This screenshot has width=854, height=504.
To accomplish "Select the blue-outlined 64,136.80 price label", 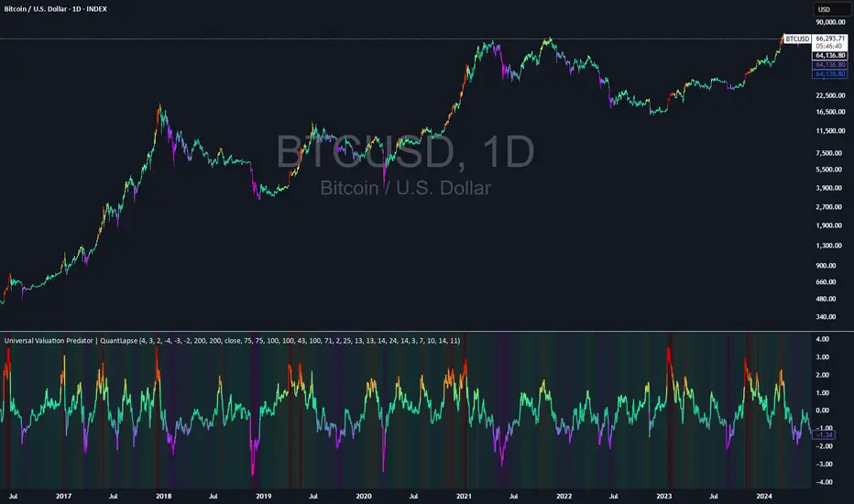I will pos(830,74).
